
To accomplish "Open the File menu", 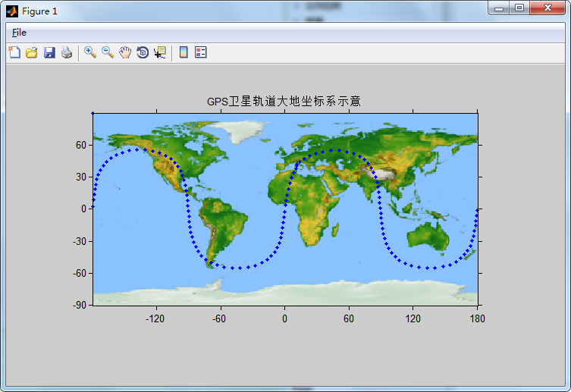I will coord(19,33).
